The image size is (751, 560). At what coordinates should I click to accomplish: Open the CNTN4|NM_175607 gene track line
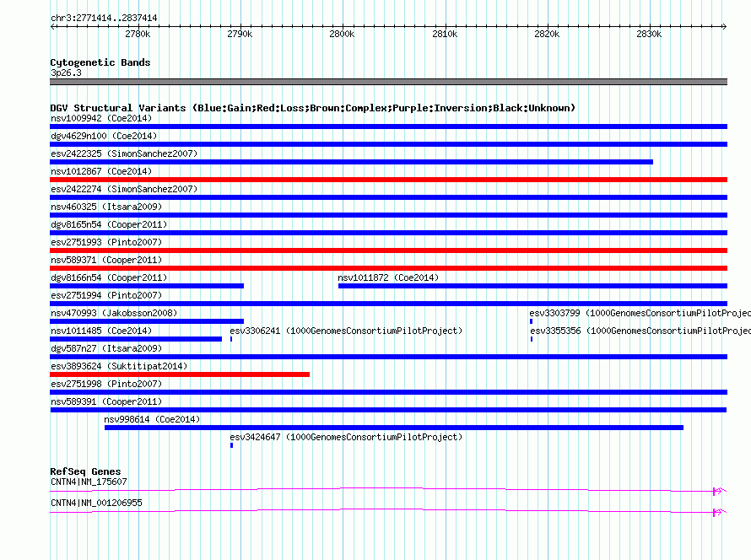[x=388, y=490]
